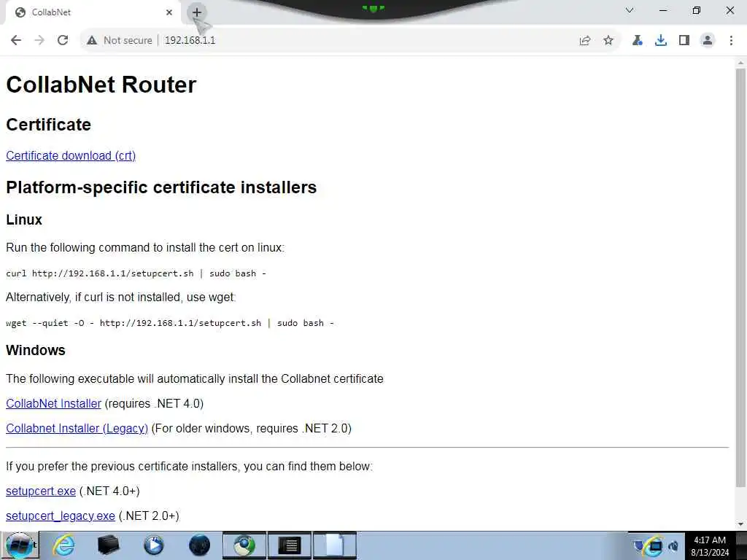Close the CollabNet tab
The height and width of the screenshot is (560, 747).
pos(169,12)
